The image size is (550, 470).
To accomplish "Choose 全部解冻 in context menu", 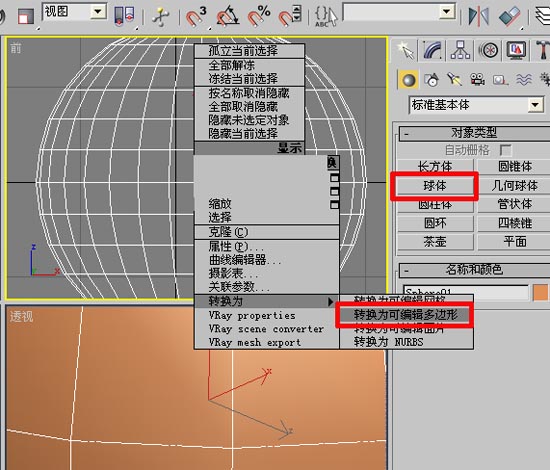I will point(249,66).
